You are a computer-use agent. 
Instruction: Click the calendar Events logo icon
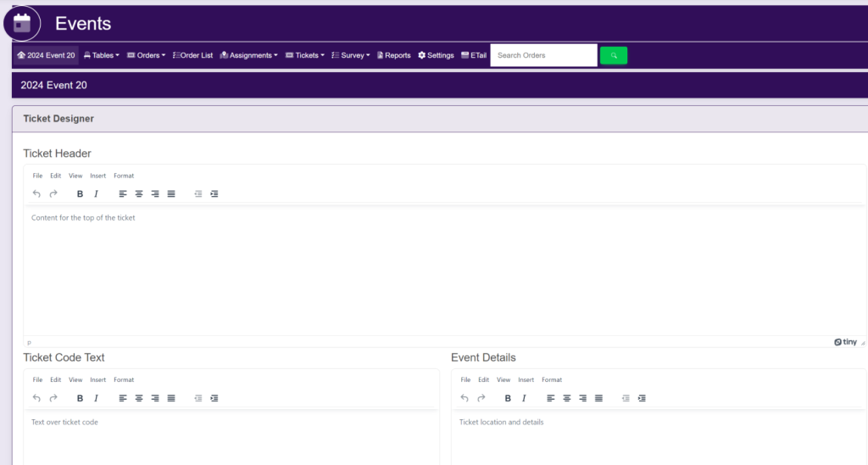(22, 23)
